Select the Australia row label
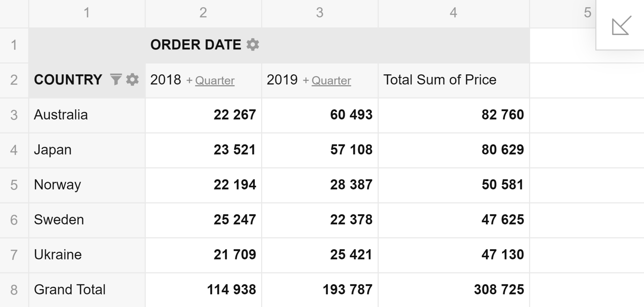 coord(61,115)
